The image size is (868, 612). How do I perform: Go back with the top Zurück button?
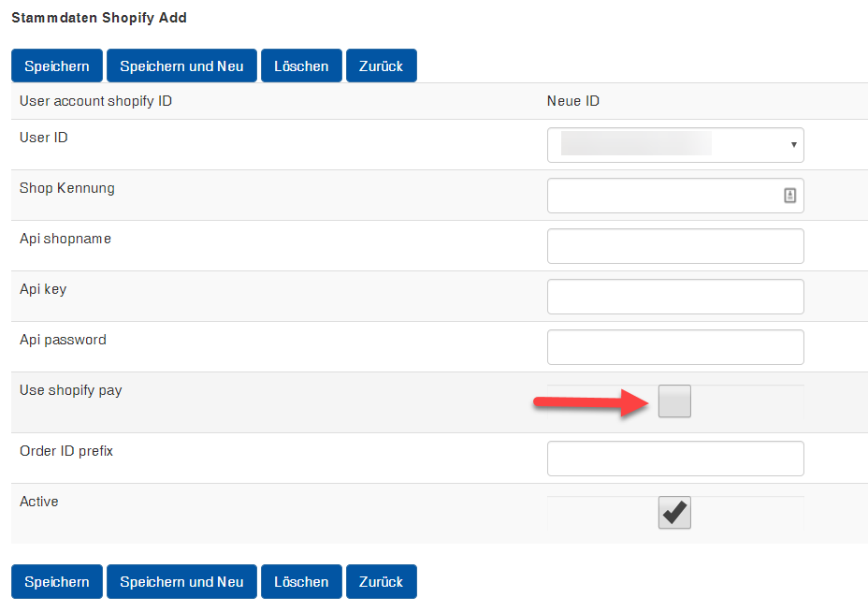[382, 66]
